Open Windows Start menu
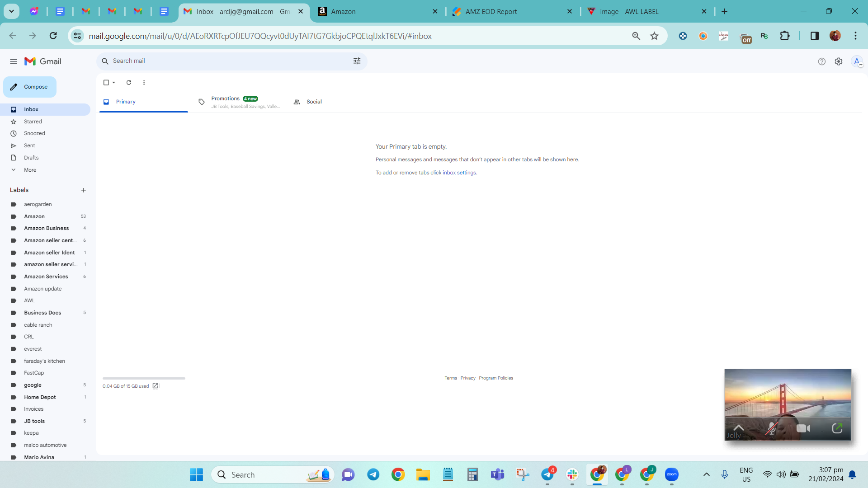Image resolution: width=868 pixels, height=488 pixels. click(196, 475)
